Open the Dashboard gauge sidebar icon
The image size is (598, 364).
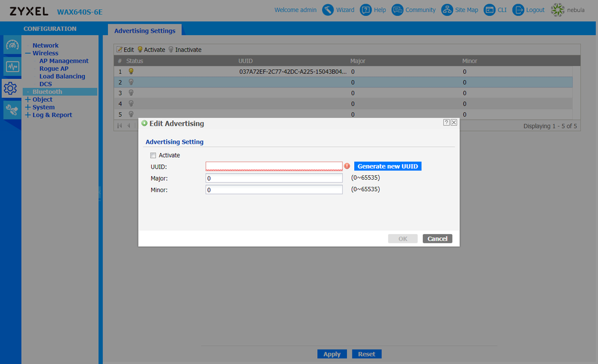click(12, 45)
